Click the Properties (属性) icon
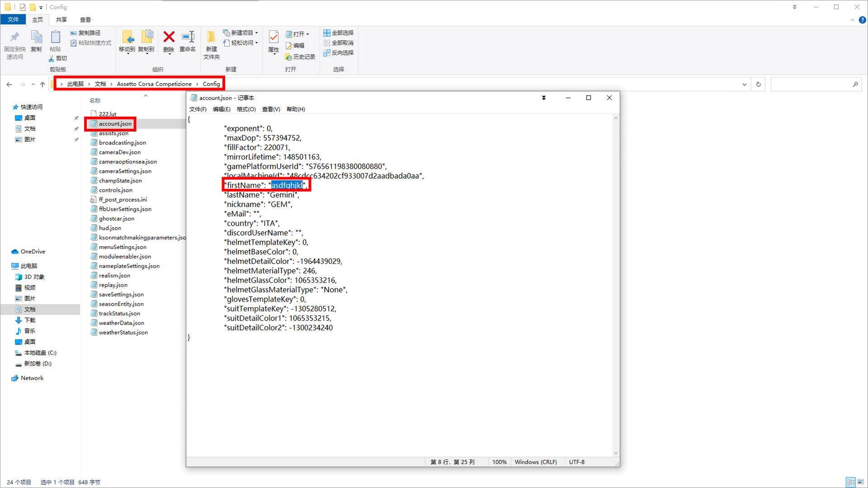 [274, 37]
